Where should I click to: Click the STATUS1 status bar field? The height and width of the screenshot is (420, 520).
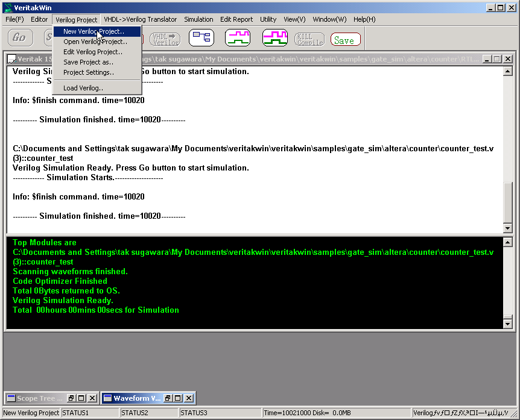tap(90, 413)
